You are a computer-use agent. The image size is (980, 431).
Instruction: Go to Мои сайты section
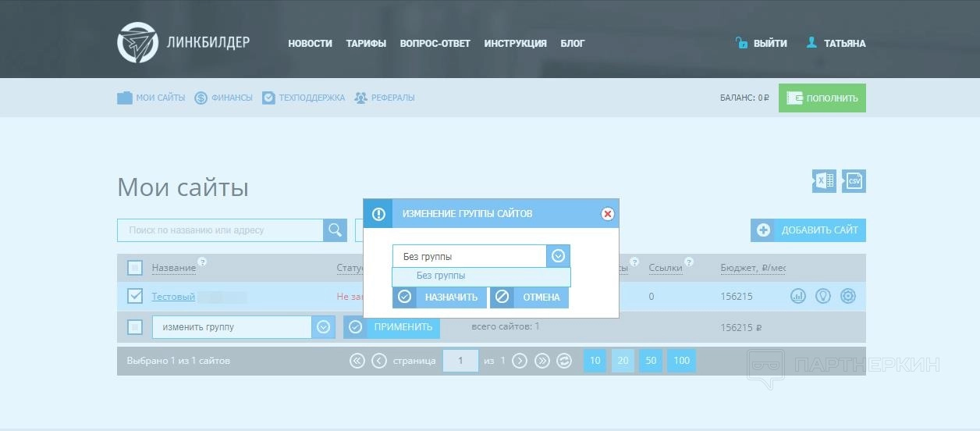(x=151, y=98)
